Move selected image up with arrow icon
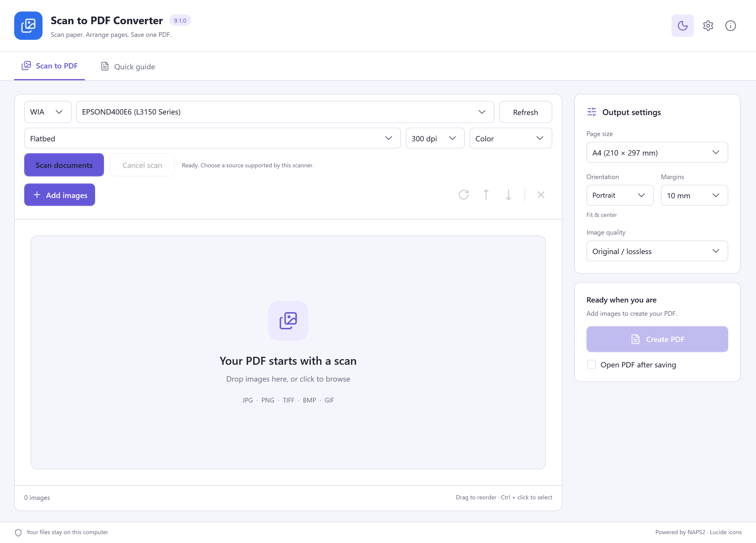The width and height of the screenshot is (756, 543). [x=486, y=194]
